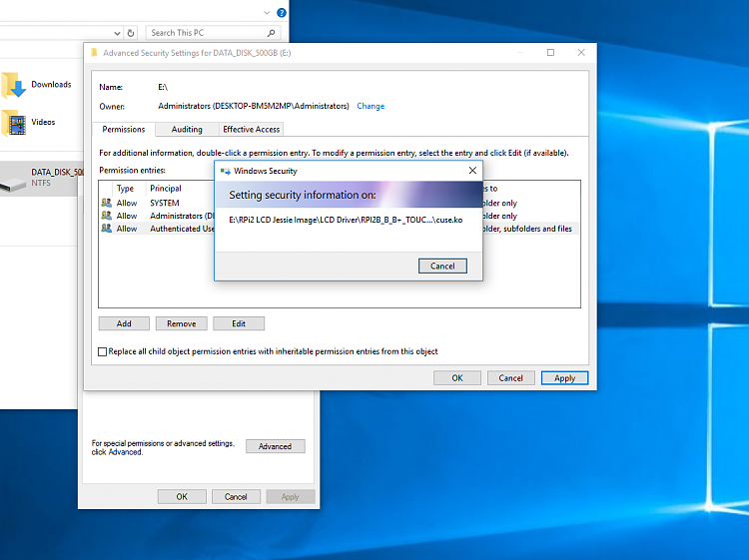Open the address bar history dropdown
The height and width of the screenshot is (560, 749).
pos(117,33)
